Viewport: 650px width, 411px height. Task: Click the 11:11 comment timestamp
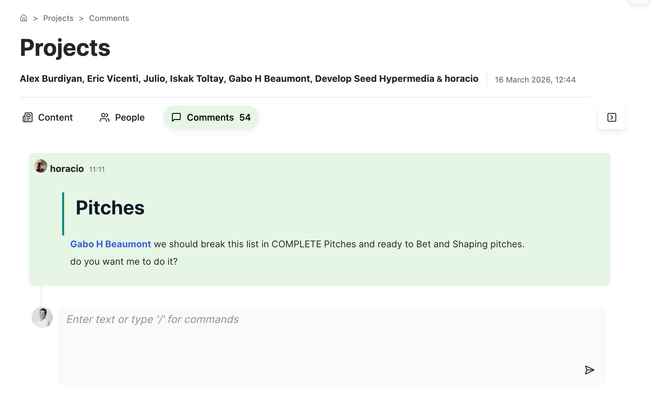(x=97, y=169)
